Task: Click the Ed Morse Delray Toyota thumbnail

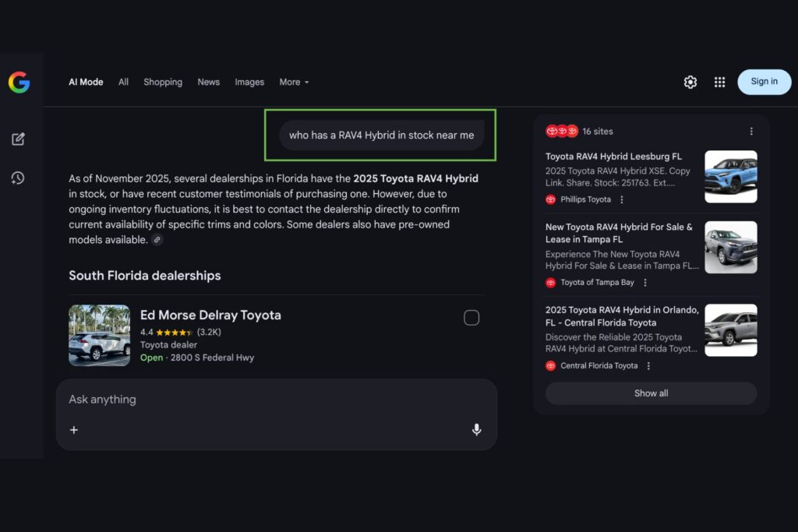Action: (x=99, y=336)
